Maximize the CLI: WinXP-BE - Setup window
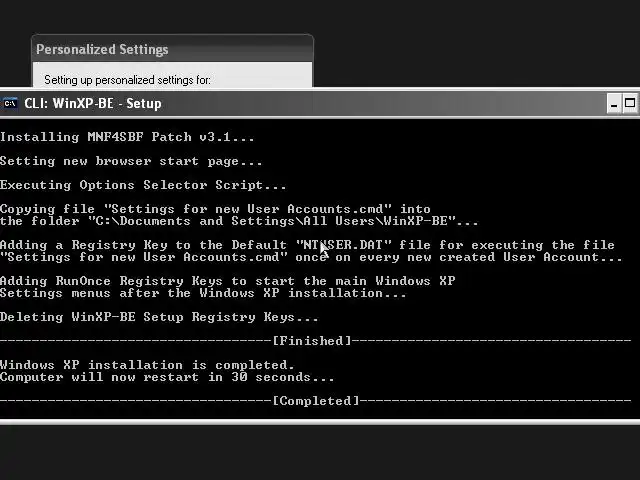This screenshot has height=480, width=640. tap(630, 104)
